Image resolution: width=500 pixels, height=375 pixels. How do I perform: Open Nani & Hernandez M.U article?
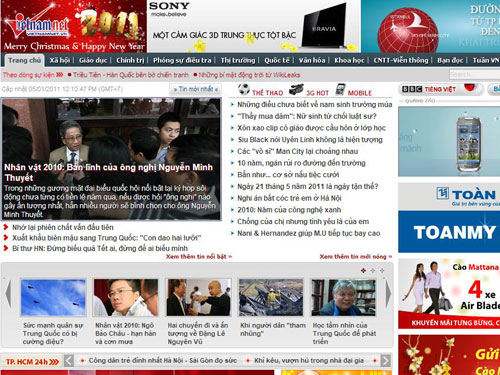pos(309,233)
